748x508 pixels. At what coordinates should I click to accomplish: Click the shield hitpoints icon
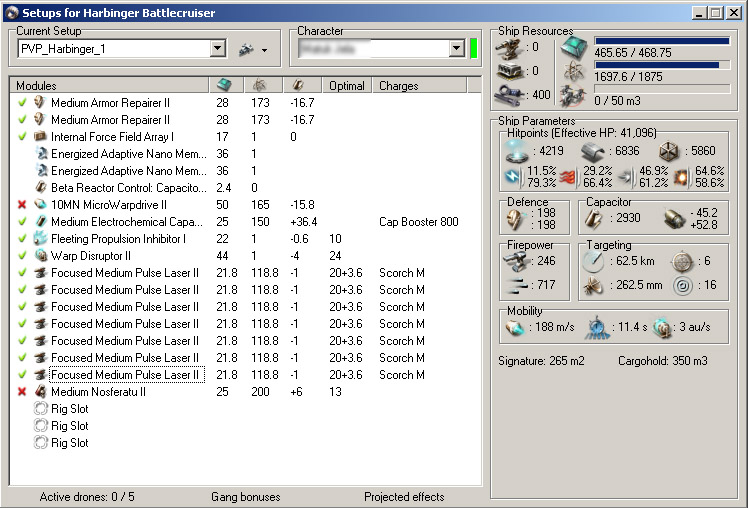point(517,152)
